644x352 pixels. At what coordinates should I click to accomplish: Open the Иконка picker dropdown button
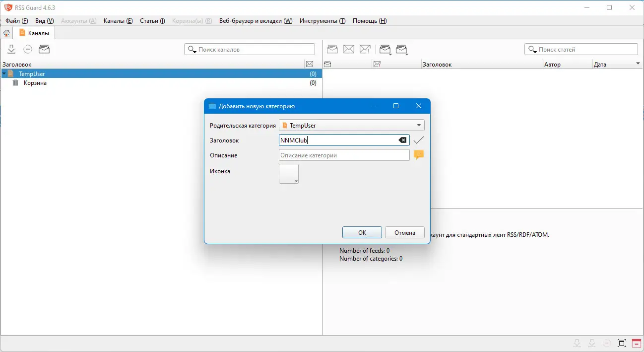[289, 174]
